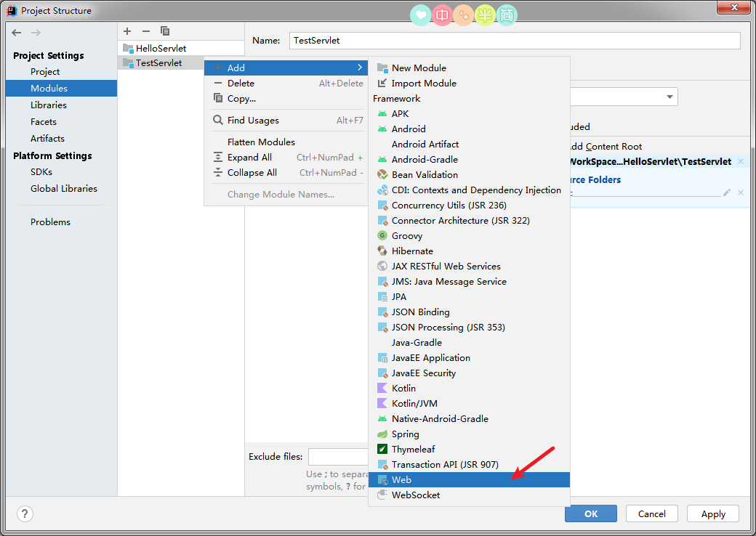
Task: Click the New Module icon
Action: pos(382,68)
